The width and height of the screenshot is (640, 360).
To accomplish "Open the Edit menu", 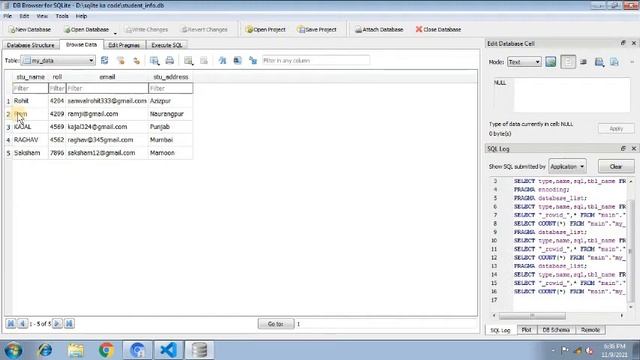I will click(24, 16).
